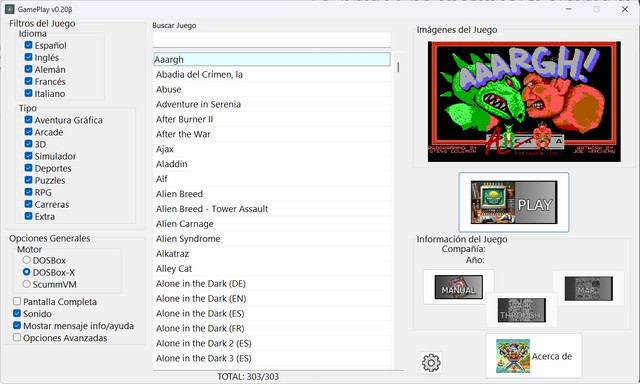Toggle the Deportes type filter
Viewport: 640px width, 384px height.
(x=28, y=168)
